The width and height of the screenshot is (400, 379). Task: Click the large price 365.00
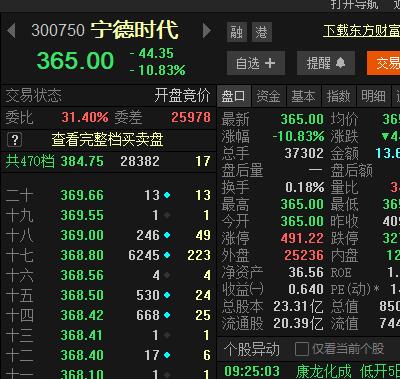tap(75, 61)
